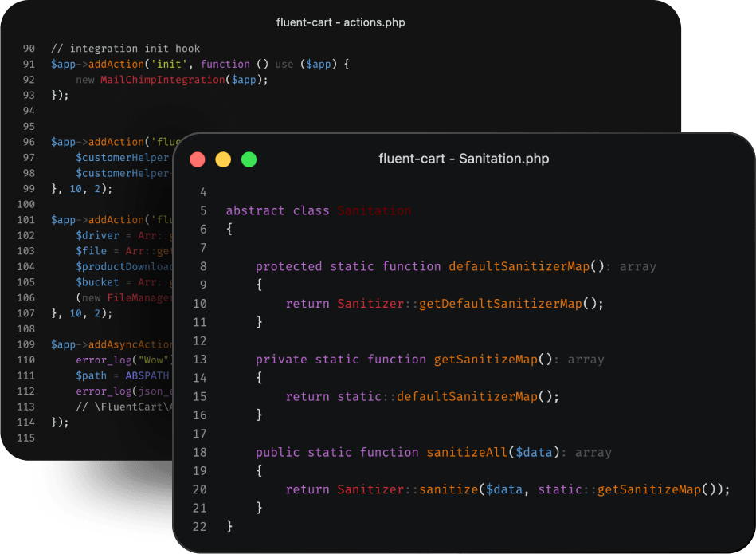Select line number 91 in actions.php gutter
This screenshot has height=554, width=756.
pos(29,65)
